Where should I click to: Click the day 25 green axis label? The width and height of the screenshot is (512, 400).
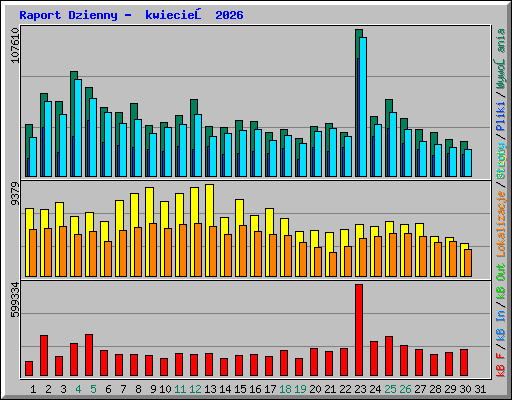(390, 389)
